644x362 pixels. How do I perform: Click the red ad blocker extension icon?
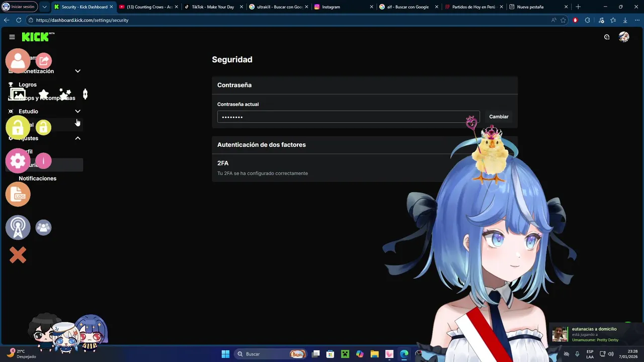pos(576,20)
